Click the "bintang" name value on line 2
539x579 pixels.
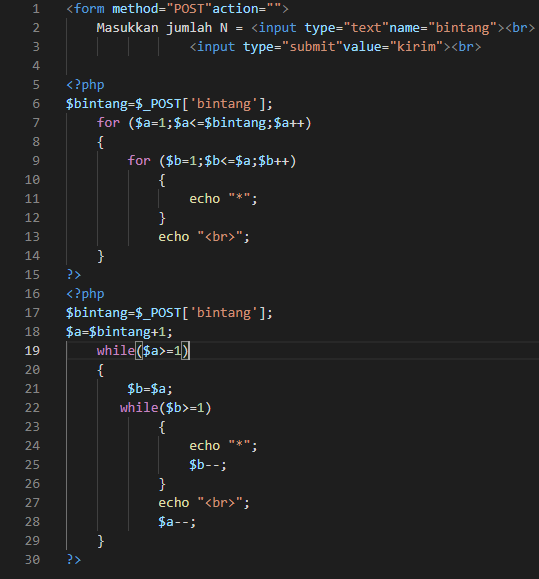[x=466, y=28]
